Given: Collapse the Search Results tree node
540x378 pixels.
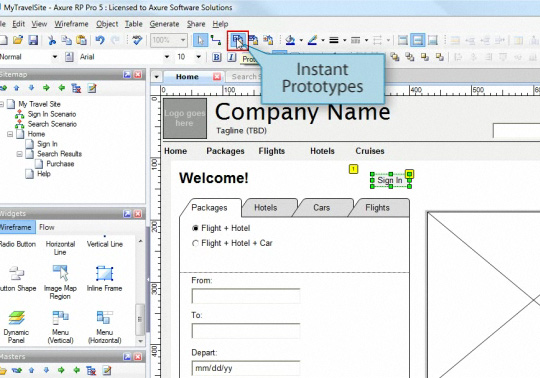Looking at the screenshot, I should pyautogui.click(x=20, y=154).
